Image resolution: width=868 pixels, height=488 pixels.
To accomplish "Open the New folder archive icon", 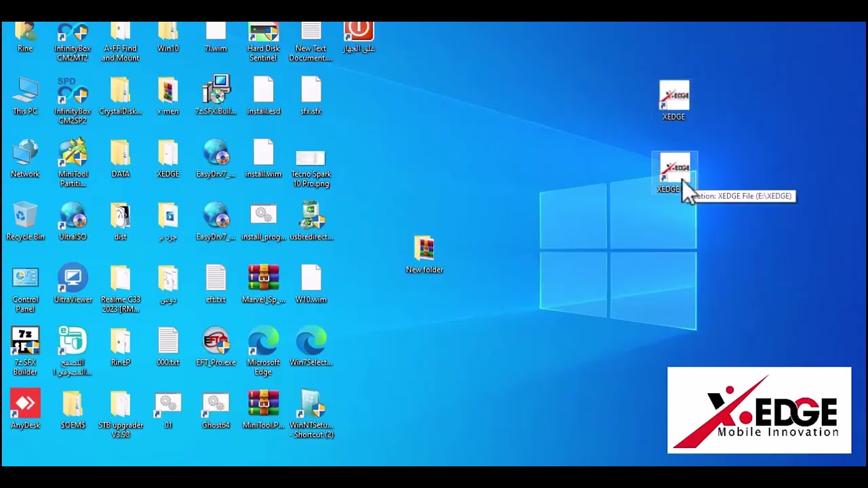I will pyautogui.click(x=425, y=255).
